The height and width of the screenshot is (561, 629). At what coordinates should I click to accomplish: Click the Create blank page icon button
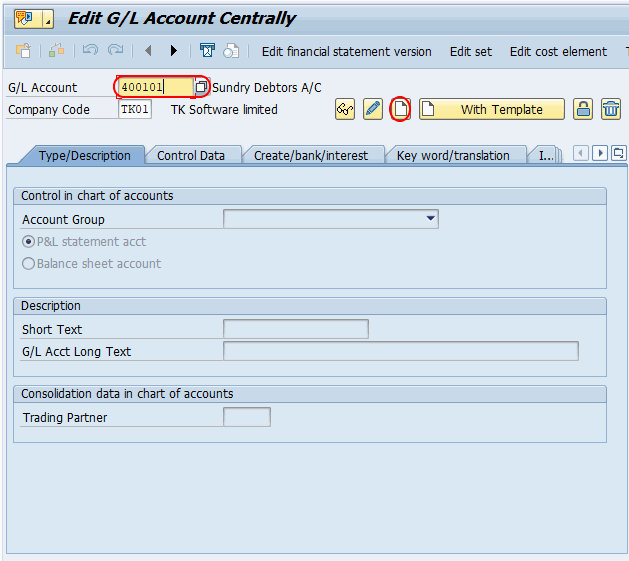400,109
